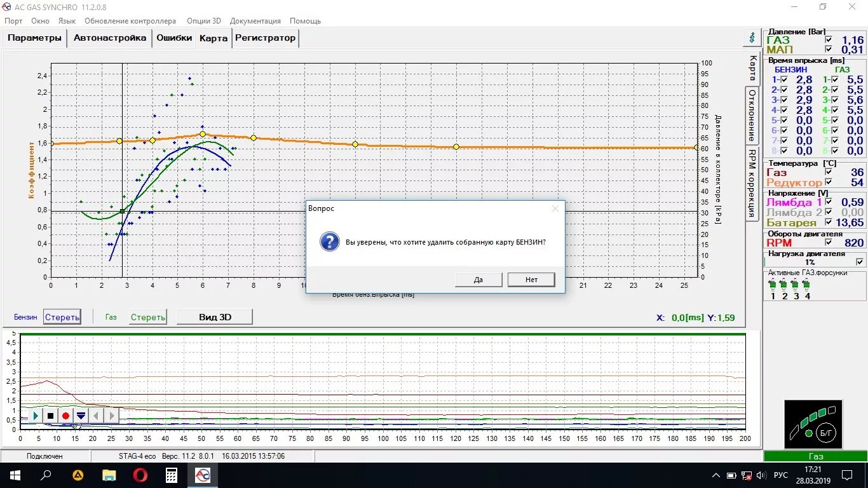
Task: Open the Окно menu
Action: coord(40,20)
